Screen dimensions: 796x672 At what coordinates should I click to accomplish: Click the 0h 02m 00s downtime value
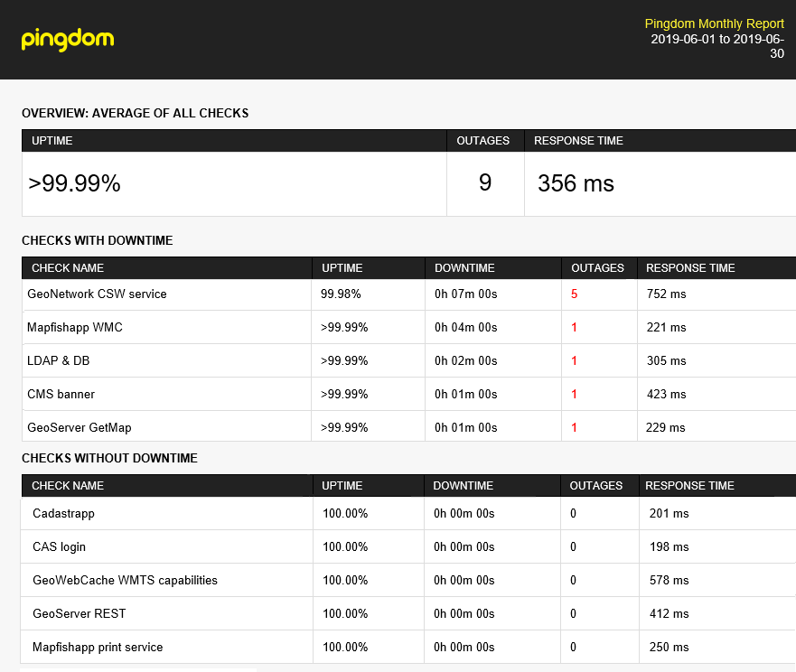pos(466,361)
